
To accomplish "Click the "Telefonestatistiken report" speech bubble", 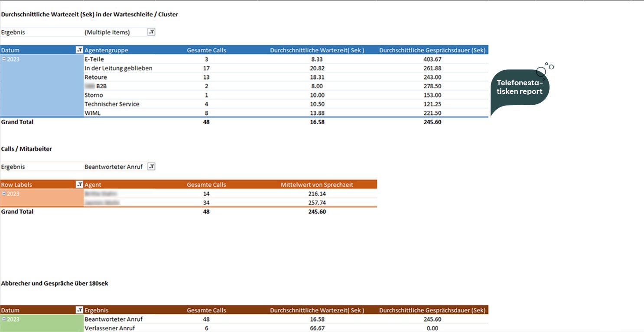I will (x=520, y=87).
